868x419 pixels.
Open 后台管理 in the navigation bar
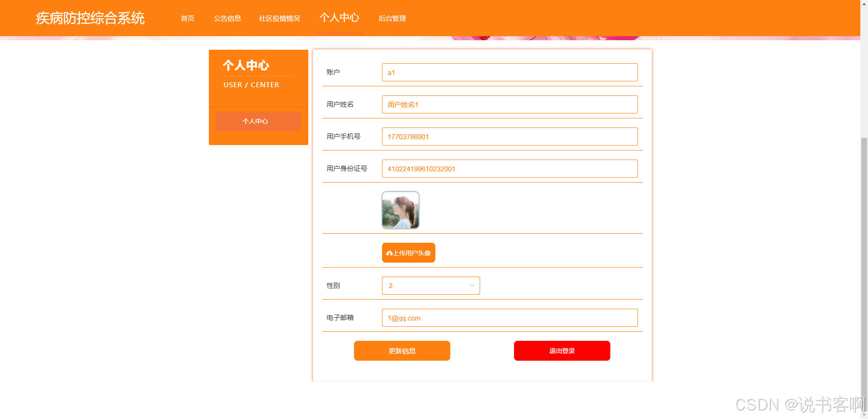click(x=392, y=19)
